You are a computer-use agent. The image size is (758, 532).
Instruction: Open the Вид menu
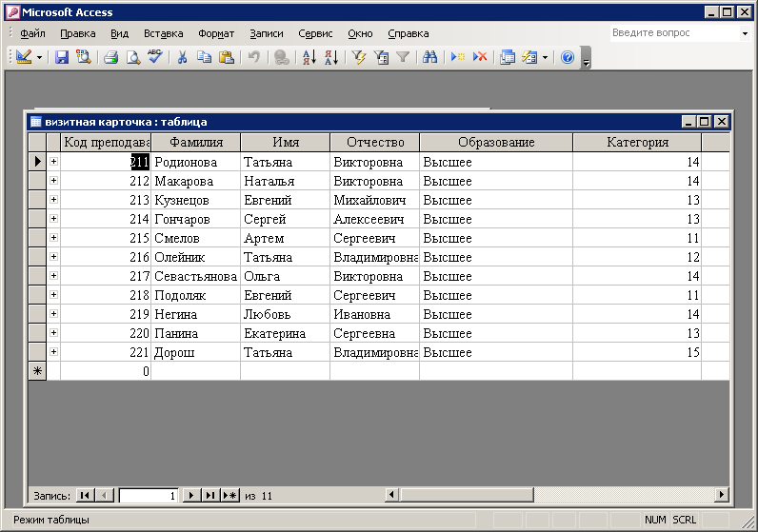coord(119,33)
